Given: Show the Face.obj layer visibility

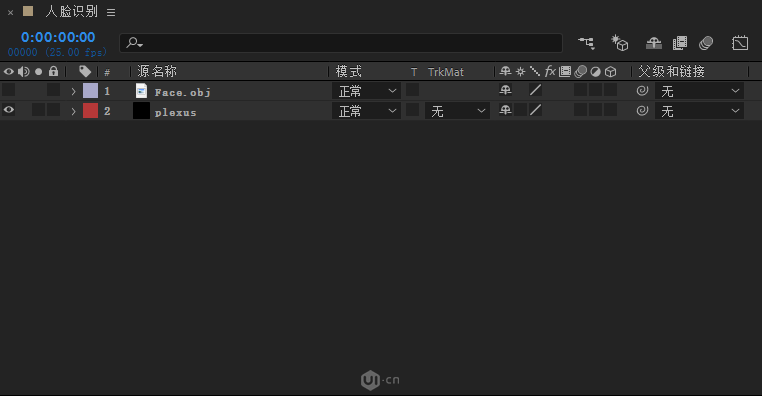Looking at the screenshot, I should [9, 90].
